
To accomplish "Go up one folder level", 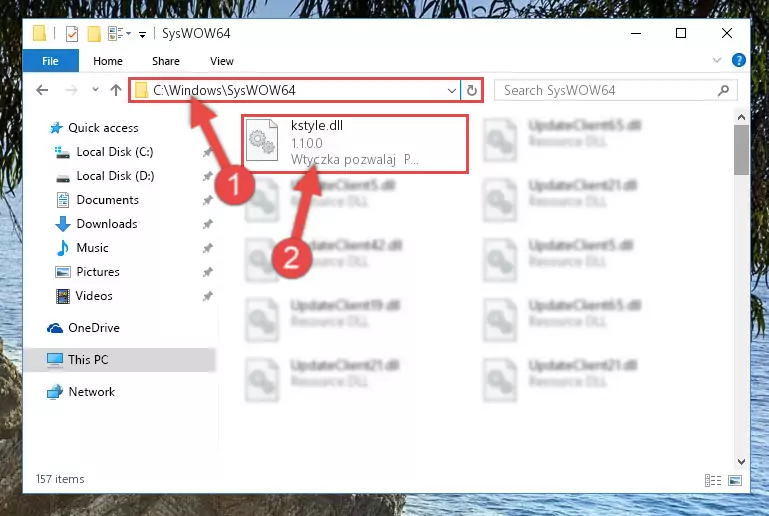I will (116, 90).
